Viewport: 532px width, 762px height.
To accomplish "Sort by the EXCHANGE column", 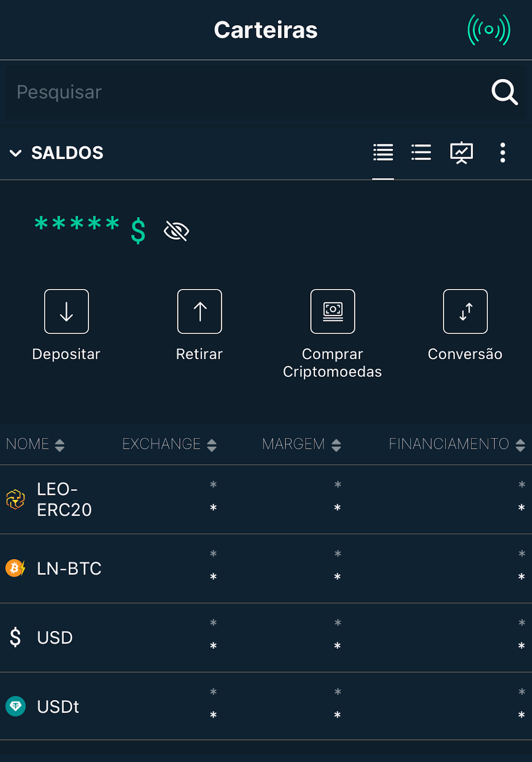I will pyautogui.click(x=169, y=444).
